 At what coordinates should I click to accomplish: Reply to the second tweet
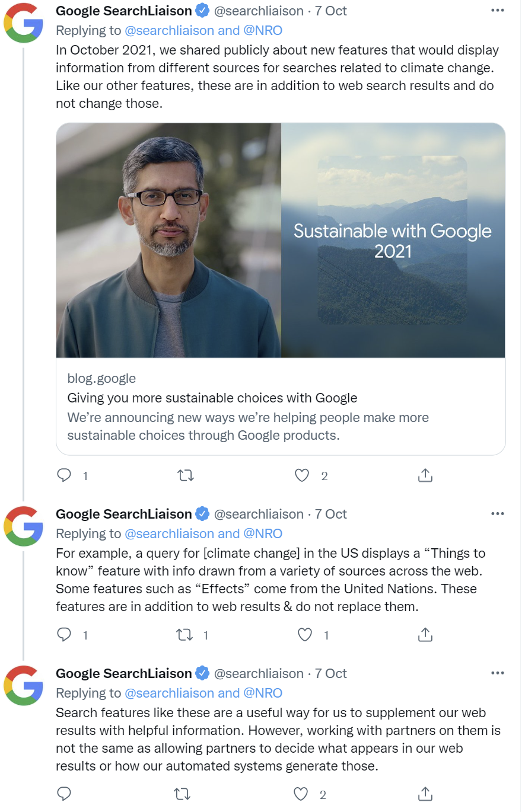pyautogui.click(x=64, y=635)
